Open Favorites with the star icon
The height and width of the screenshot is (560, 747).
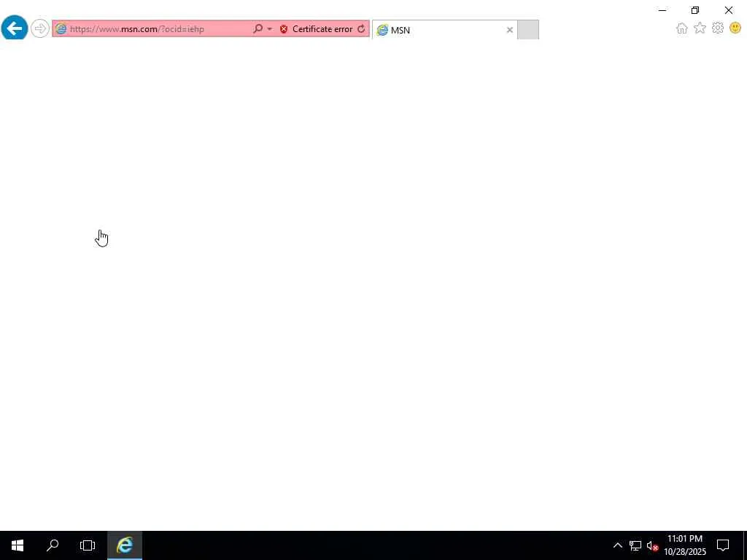(x=700, y=28)
